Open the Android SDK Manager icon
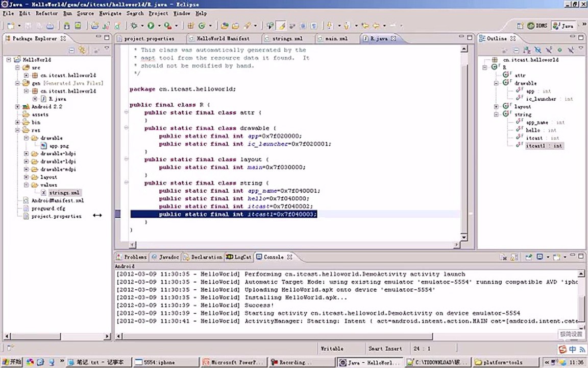Image resolution: width=588 pixels, height=368 pixels. pyautogui.click(x=67, y=26)
